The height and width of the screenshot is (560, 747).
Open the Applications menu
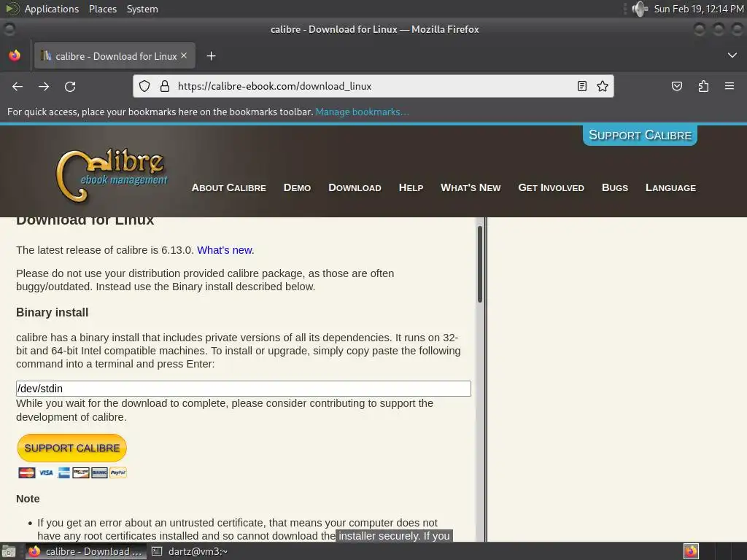[52, 9]
